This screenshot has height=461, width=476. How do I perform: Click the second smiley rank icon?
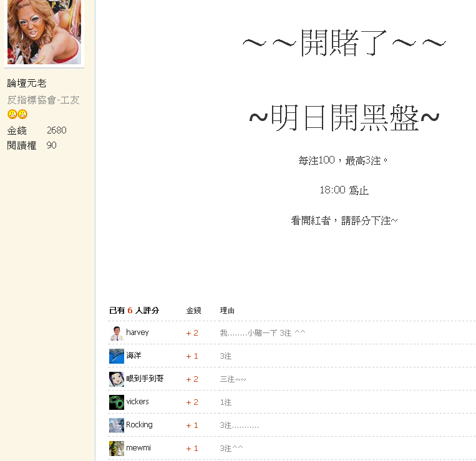click(x=22, y=114)
